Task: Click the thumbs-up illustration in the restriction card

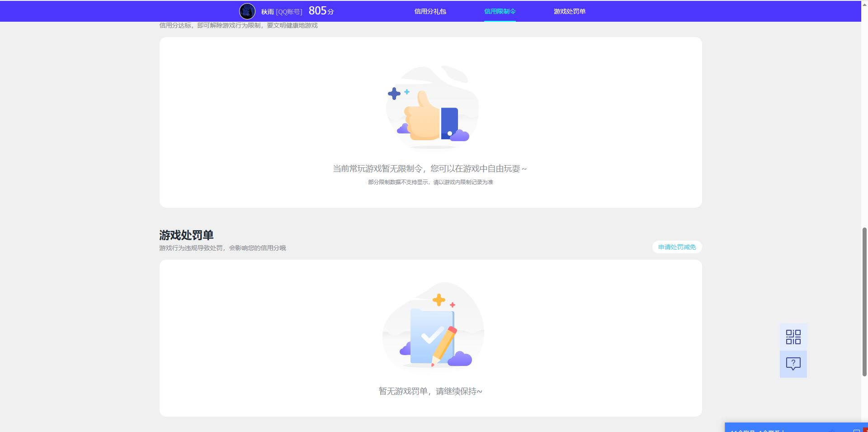Action: (x=433, y=107)
